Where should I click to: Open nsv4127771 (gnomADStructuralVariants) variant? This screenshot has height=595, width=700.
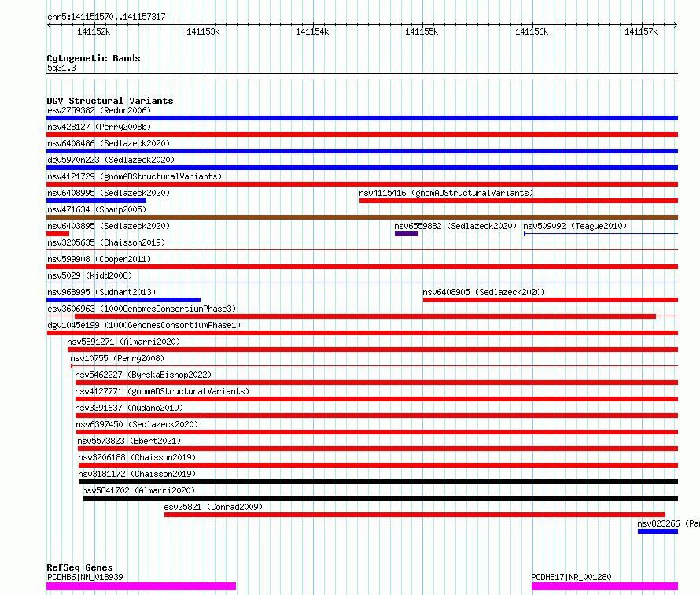162,391
